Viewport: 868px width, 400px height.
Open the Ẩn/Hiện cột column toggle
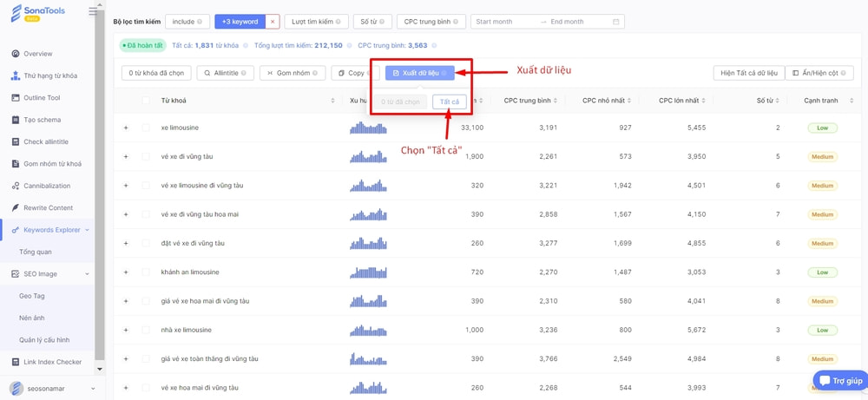(819, 73)
